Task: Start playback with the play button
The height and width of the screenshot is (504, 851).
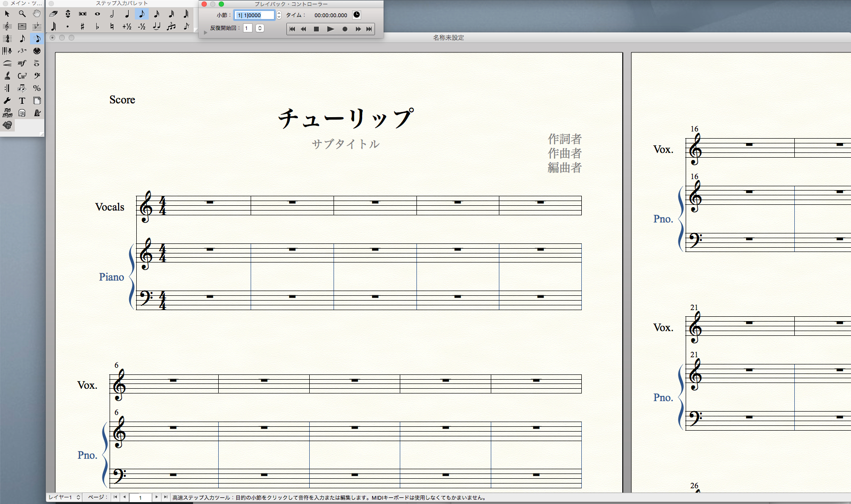Action: click(331, 29)
